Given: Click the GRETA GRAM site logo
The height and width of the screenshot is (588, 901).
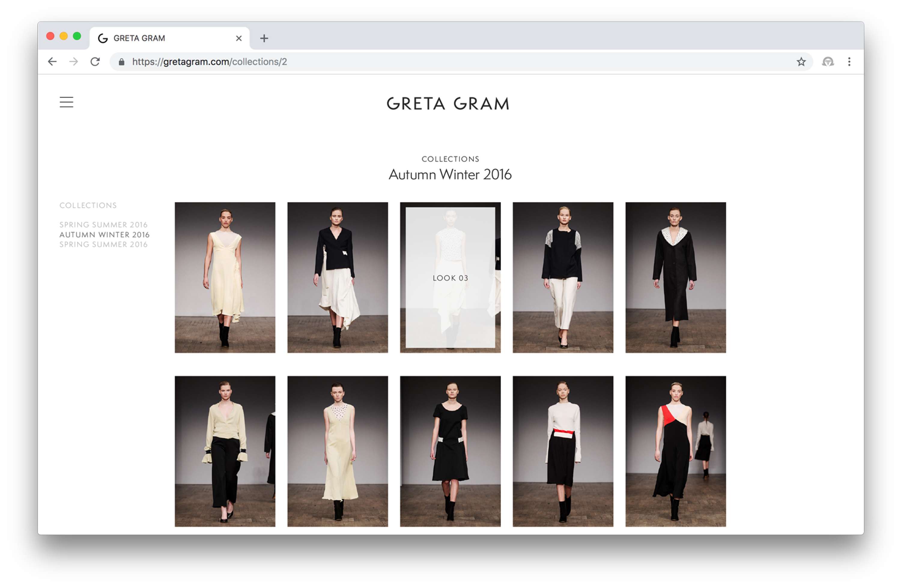Looking at the screenshot, I should (x=448, y=104).
